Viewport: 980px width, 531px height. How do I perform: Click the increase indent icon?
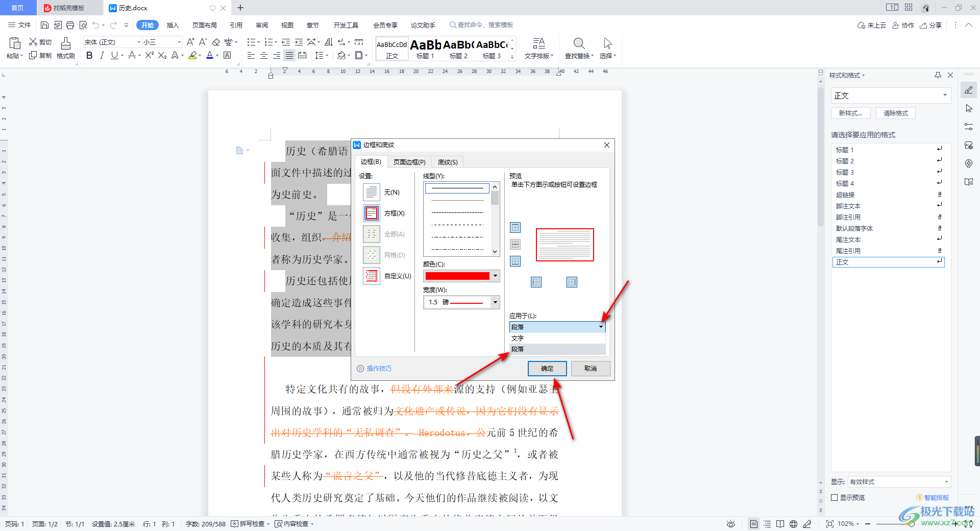pyautogui.click(x=299, y=42)
